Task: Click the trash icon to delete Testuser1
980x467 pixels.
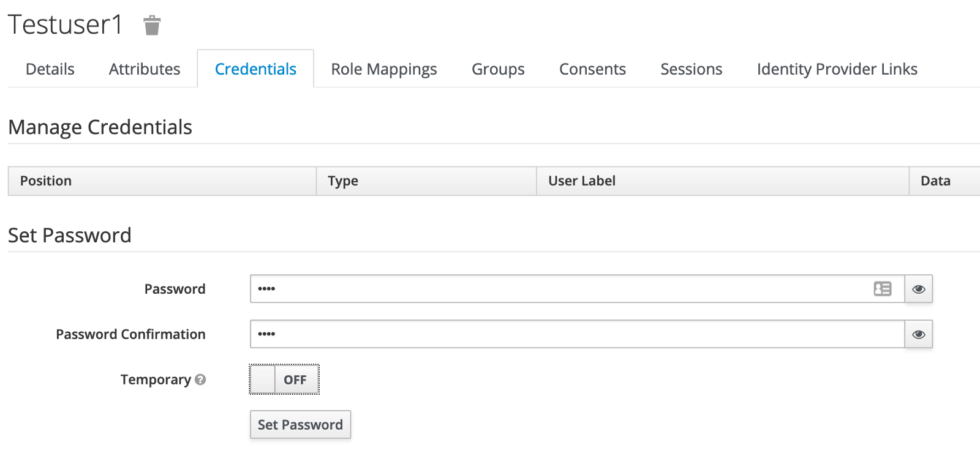Action: click(x=152, y=26)
